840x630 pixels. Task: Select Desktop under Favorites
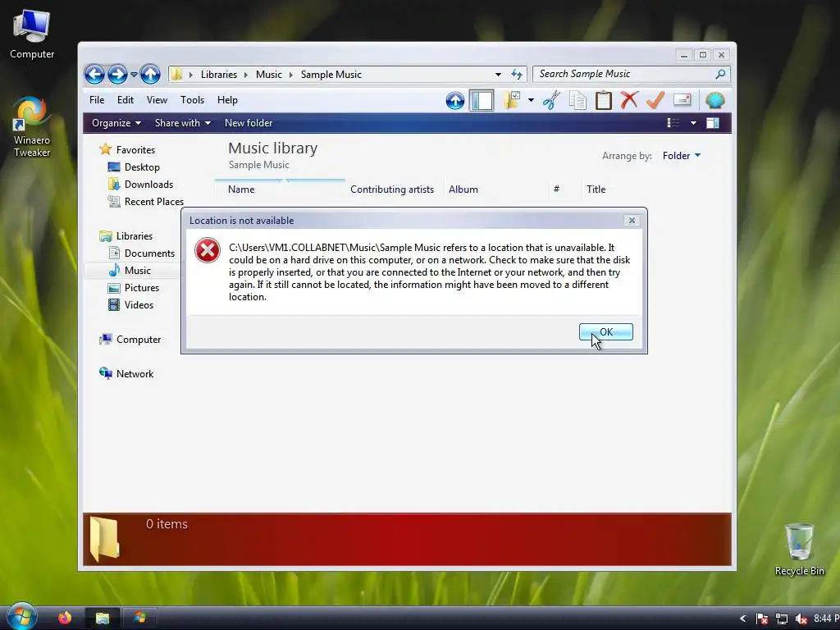click(x=134, y=167)
